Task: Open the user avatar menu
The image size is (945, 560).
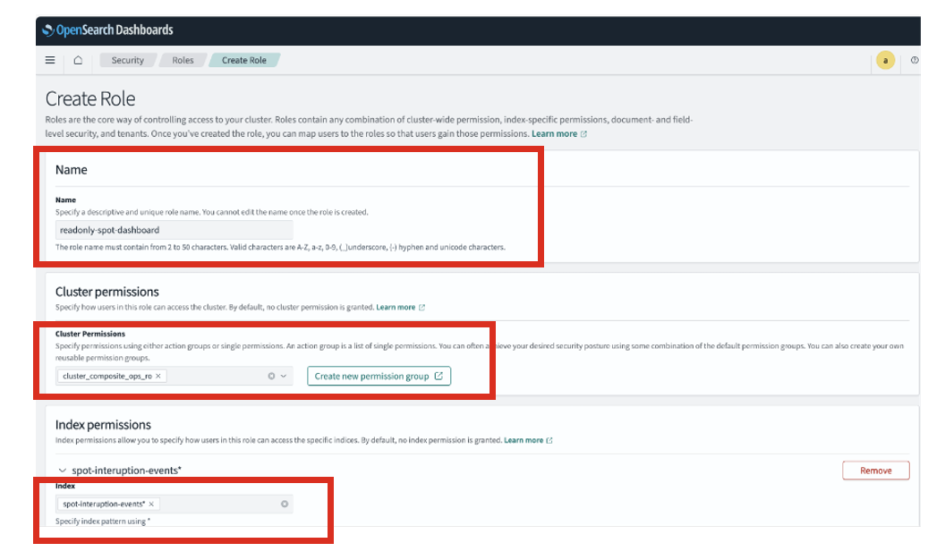Action: click(885, 61)
